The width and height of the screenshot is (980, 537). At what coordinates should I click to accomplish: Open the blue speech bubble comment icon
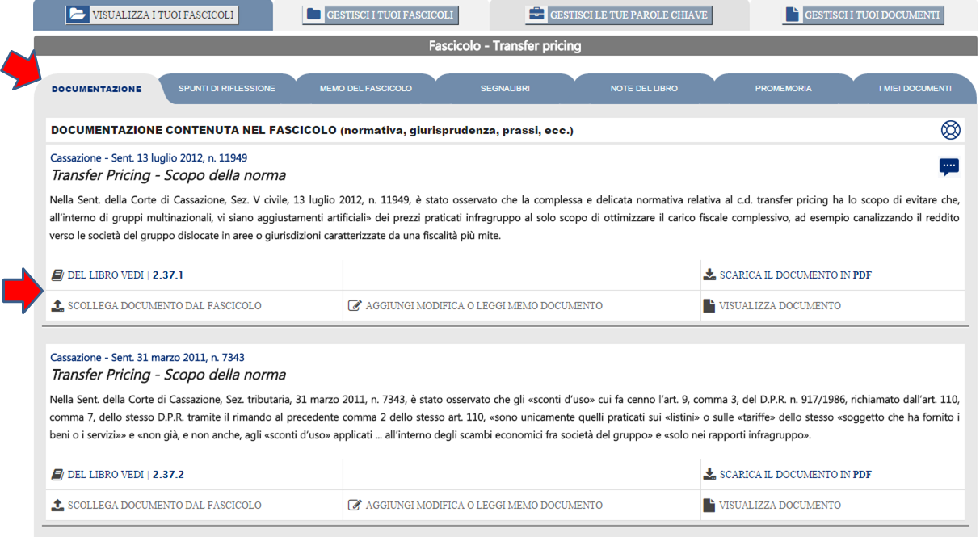[948, 167]
